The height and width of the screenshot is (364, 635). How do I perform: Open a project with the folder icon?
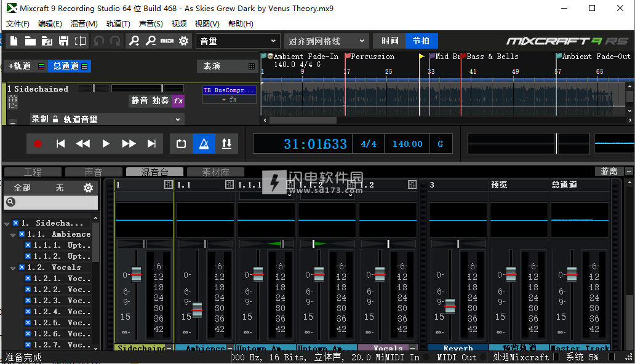30,41
